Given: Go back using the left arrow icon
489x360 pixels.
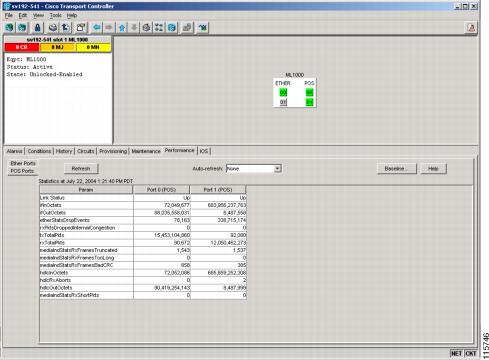Looking at the screenshot, I should click(97, 28).
